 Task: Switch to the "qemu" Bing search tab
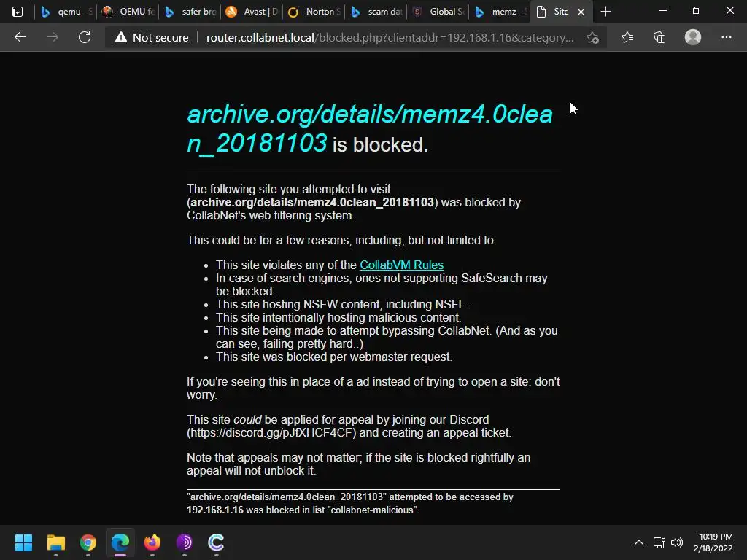[66, 12]
